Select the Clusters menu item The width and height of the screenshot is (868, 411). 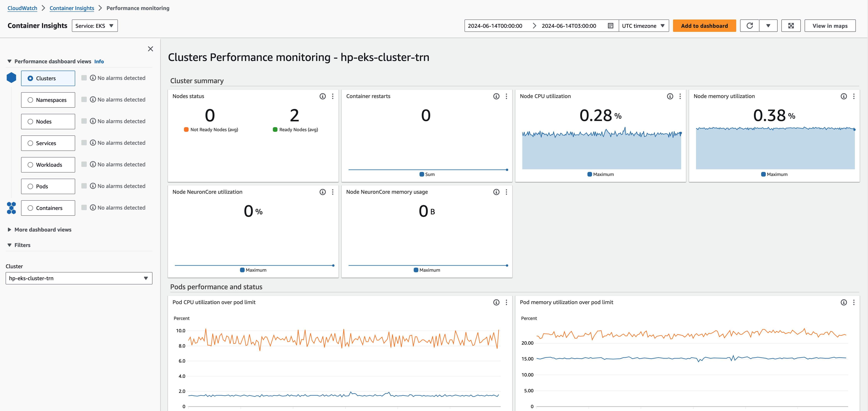[47, 78]
